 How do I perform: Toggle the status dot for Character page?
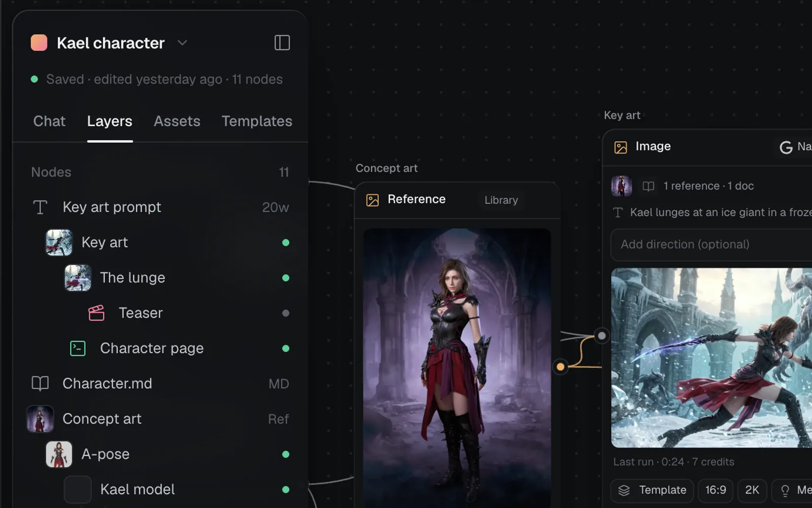tap(286, 348)
